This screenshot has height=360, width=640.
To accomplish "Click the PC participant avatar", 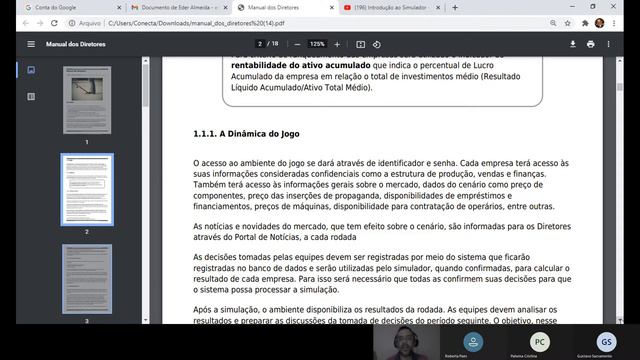I will click(540, 342).
